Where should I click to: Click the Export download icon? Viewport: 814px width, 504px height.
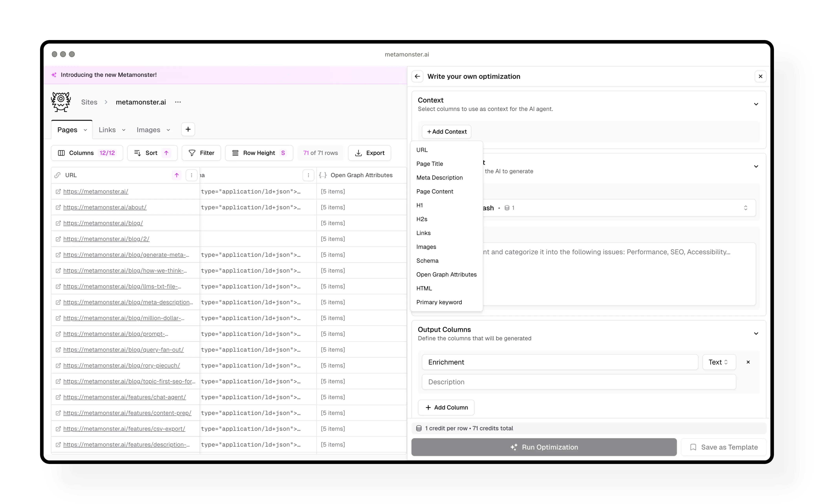[x=359, y=153]
